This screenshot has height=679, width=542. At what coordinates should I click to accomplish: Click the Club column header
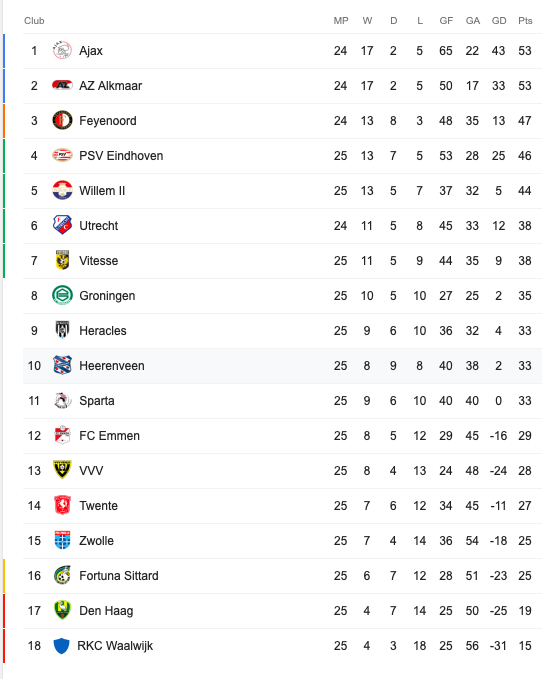coord(34,21)
